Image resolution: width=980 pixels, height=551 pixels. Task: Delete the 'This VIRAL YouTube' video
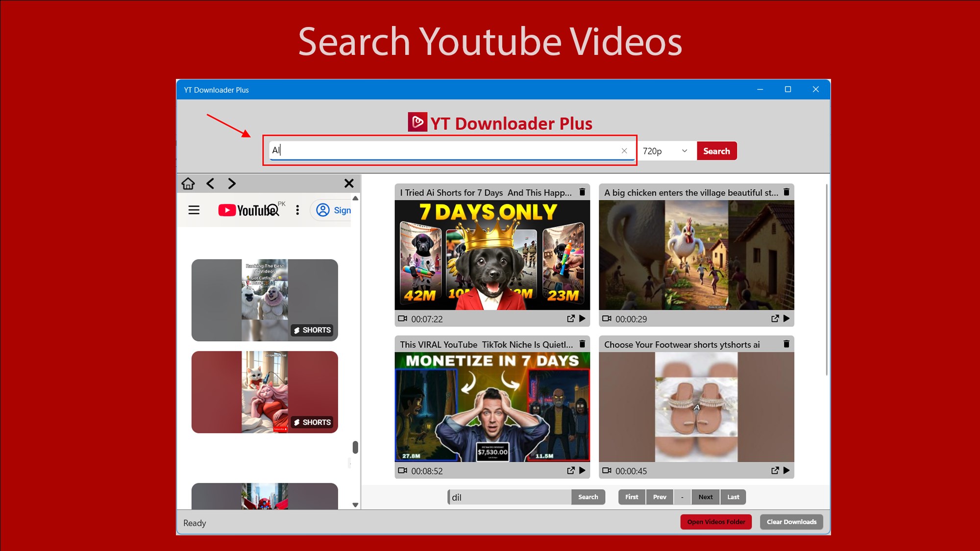(x=582, y=344)
